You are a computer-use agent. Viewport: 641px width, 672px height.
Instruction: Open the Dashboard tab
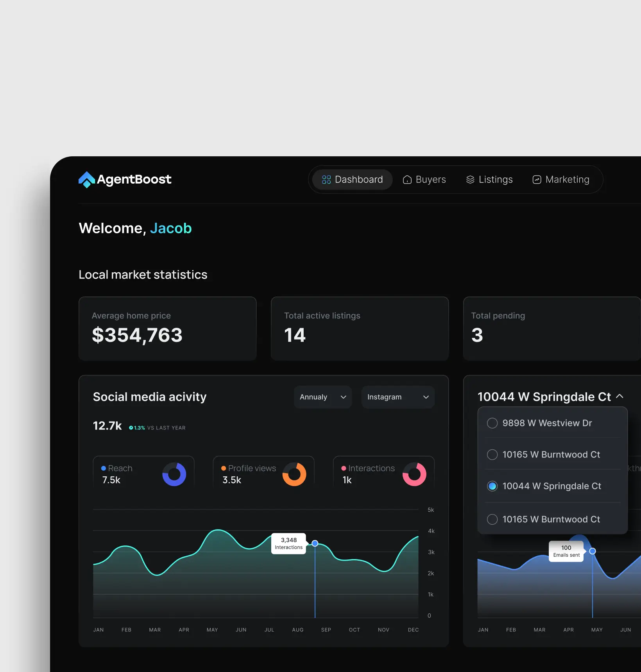pos(352,180)
